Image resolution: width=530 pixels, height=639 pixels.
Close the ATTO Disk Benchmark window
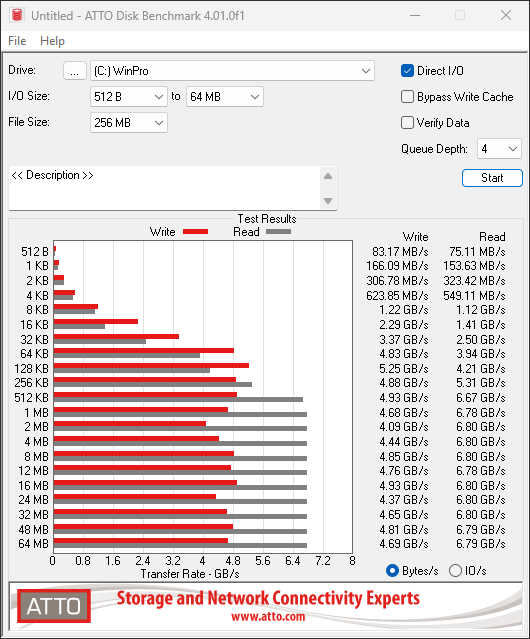pos(506,15)
